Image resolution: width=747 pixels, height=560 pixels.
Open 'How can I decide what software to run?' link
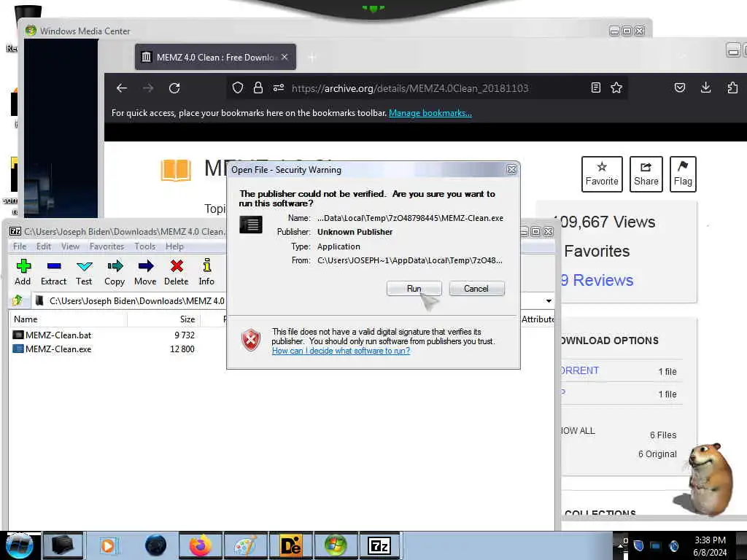click(x=341, y=351)
